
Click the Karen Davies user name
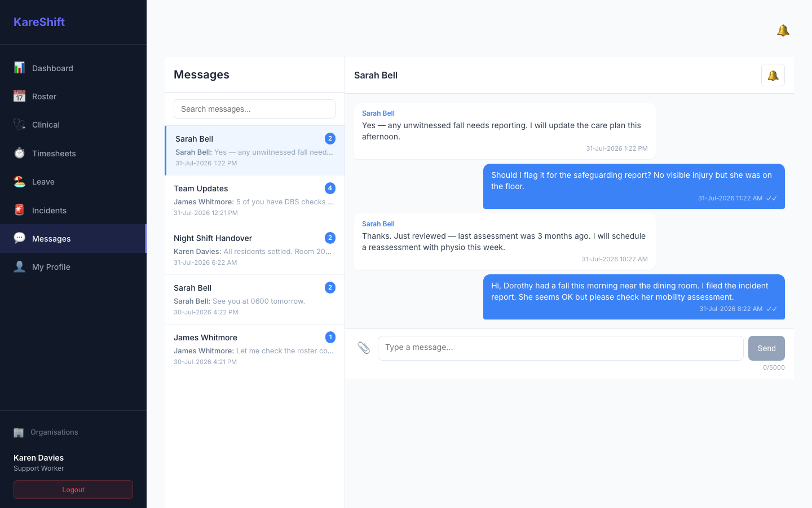click(x=38, y=458)
